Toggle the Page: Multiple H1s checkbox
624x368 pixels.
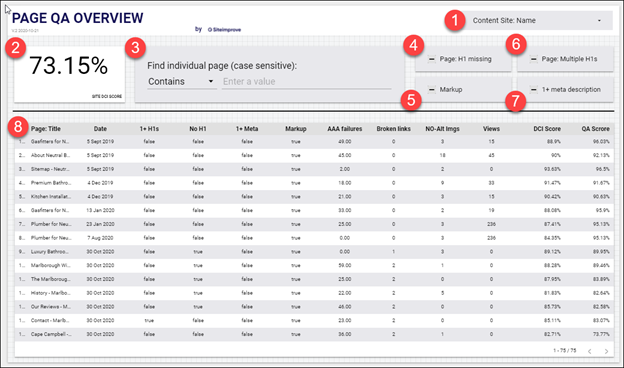[x=534, y=59]
